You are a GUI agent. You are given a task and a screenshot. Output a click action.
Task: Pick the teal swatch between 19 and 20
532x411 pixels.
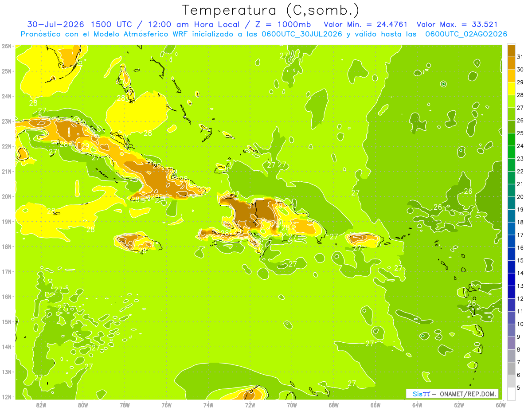(x=511, y=203)
